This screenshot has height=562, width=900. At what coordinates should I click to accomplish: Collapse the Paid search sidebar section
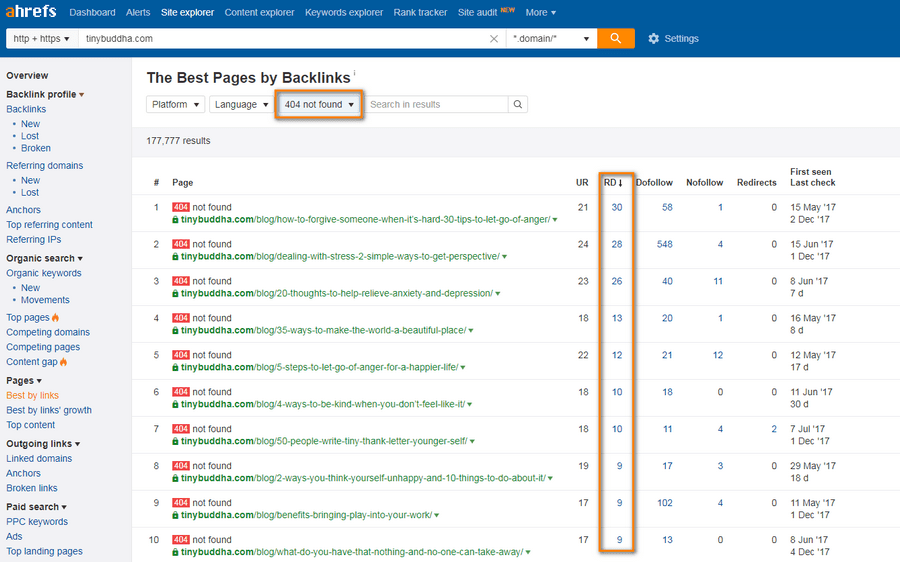tap(36, 507)
